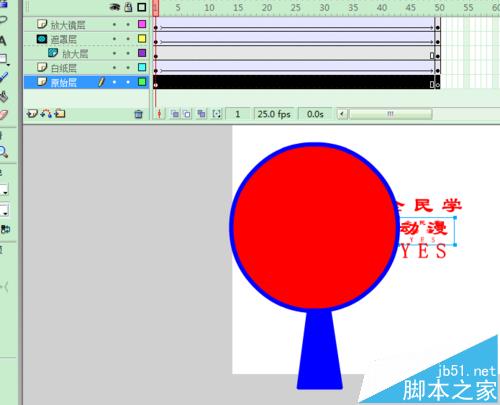
Task: Click magenta outline swatch of 放大镜层
Action: point(142,24)
